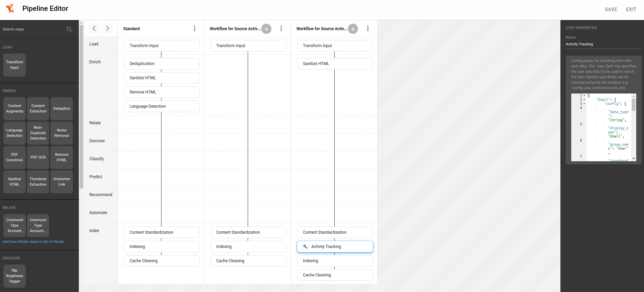Viewport: 644px width, 292px height.
Task: Collapse code fold arrow on line 1
Action: coord(584,96)
